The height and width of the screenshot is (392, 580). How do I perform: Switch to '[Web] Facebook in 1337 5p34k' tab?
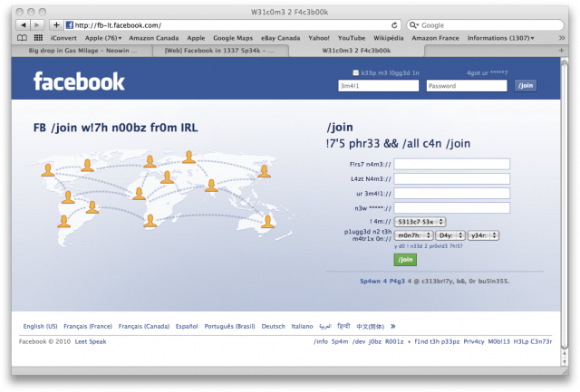click(219, 51)
